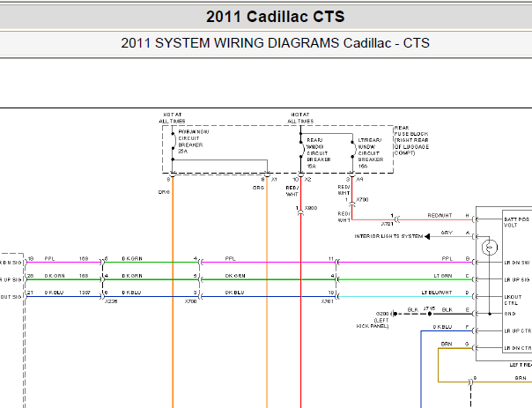
Task: Click the GRY wire label
Action: 447,233
